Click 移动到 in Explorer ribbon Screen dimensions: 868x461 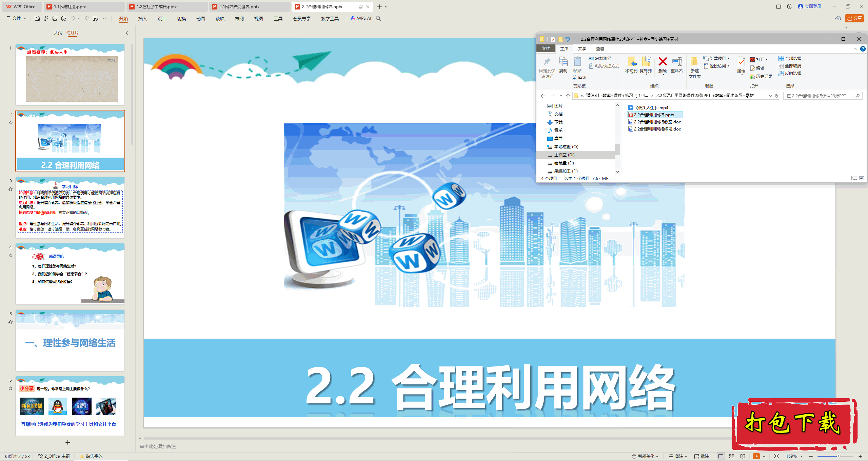631,65
